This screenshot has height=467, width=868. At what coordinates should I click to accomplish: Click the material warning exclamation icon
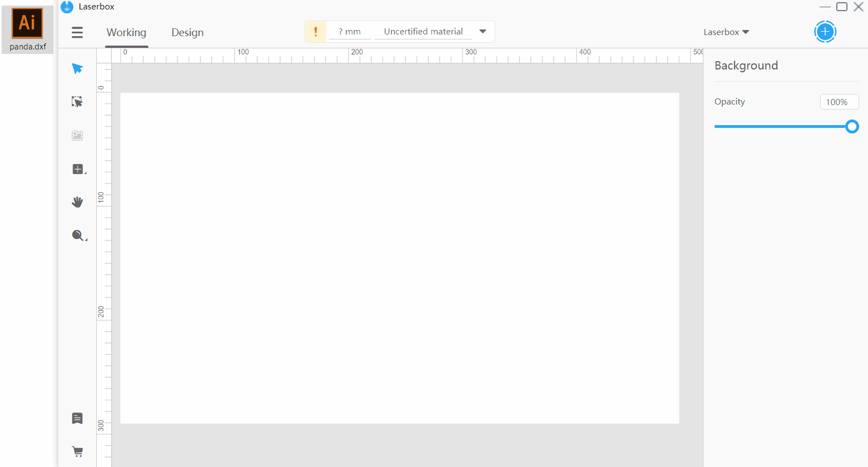click(x=315, y=31)
